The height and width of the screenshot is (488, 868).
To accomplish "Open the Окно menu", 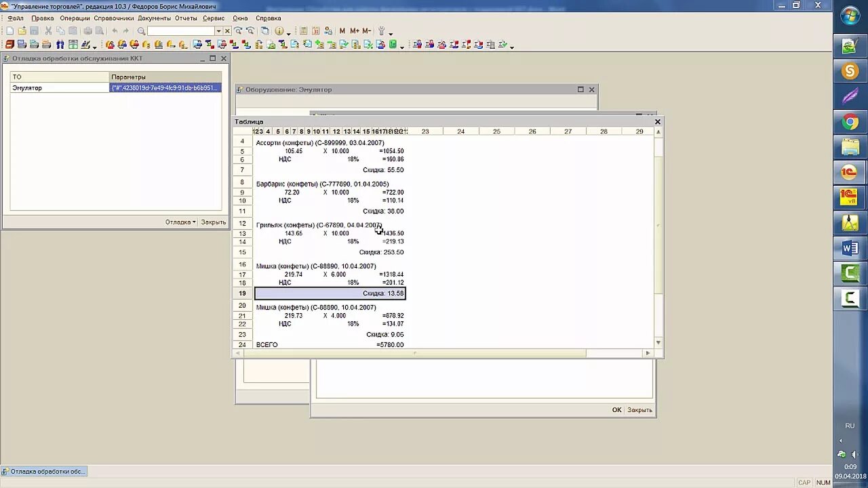I will point(240,18).
